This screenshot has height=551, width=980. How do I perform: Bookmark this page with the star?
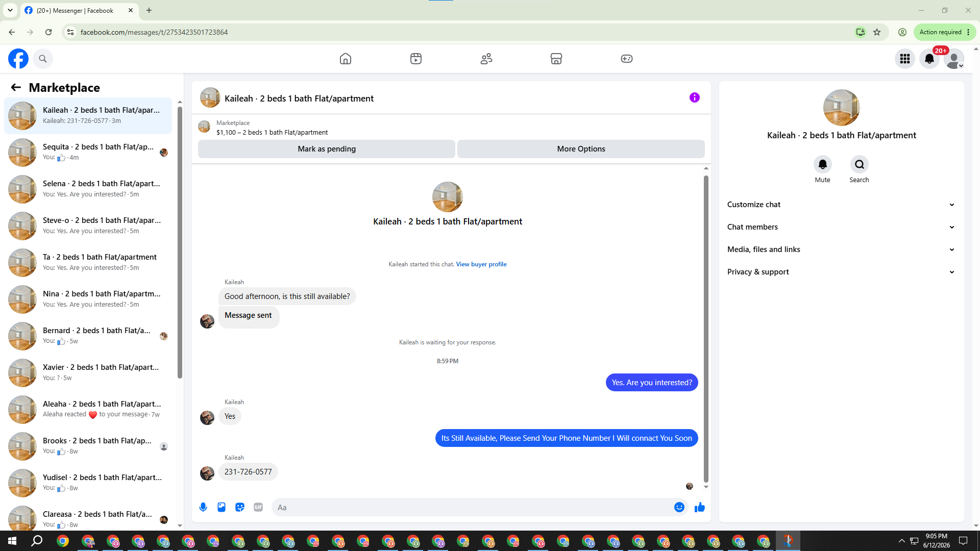point(877,32)
